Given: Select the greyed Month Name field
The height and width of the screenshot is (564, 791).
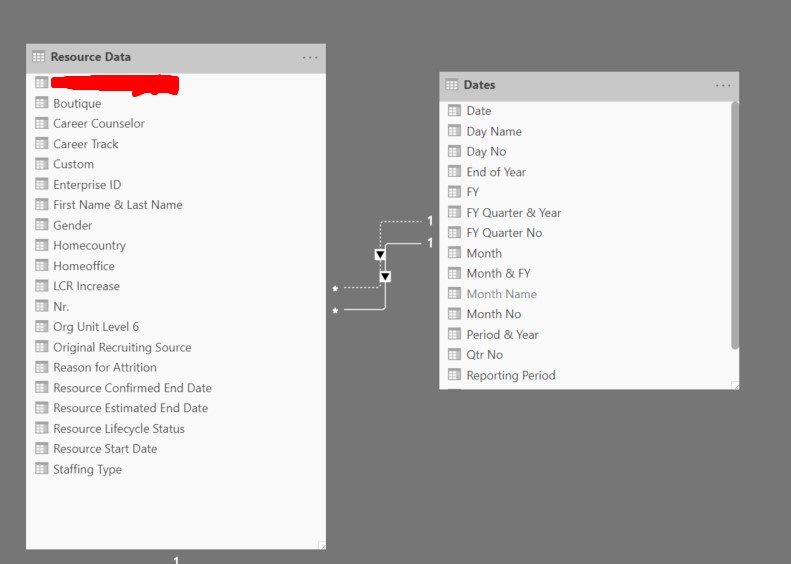Looking at the screenshot, I should point(501,294).
